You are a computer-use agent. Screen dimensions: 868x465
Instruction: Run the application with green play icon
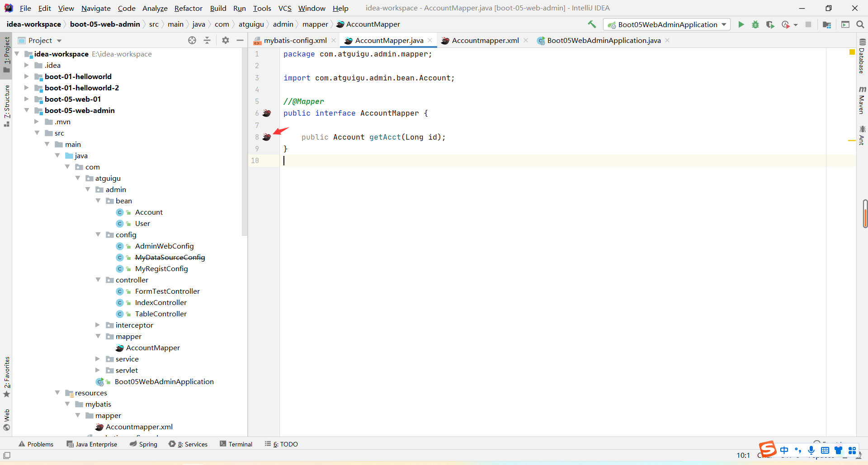pyautogui.click(x=741, y=24)
